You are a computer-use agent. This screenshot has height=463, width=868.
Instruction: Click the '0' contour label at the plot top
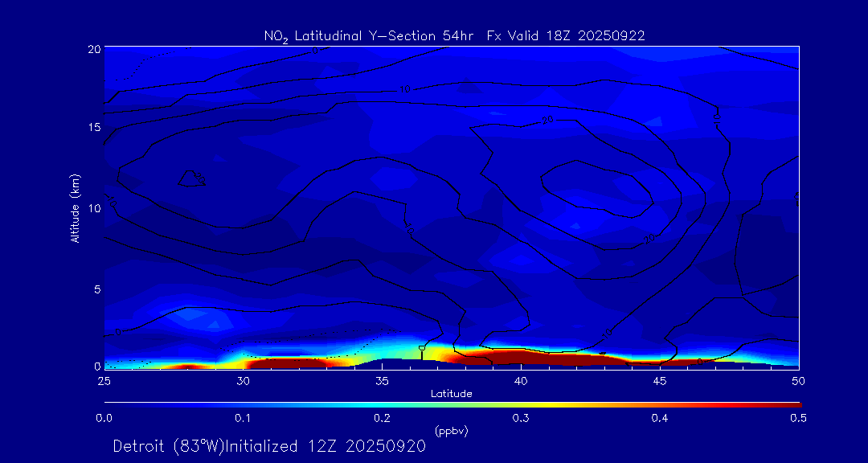315,51
